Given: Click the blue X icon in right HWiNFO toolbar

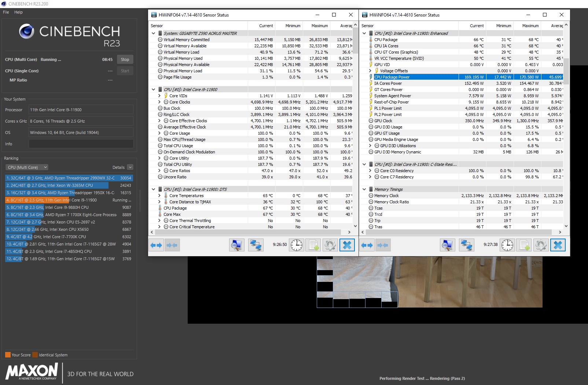Looking at the screenshot, I should pos(558,245).
